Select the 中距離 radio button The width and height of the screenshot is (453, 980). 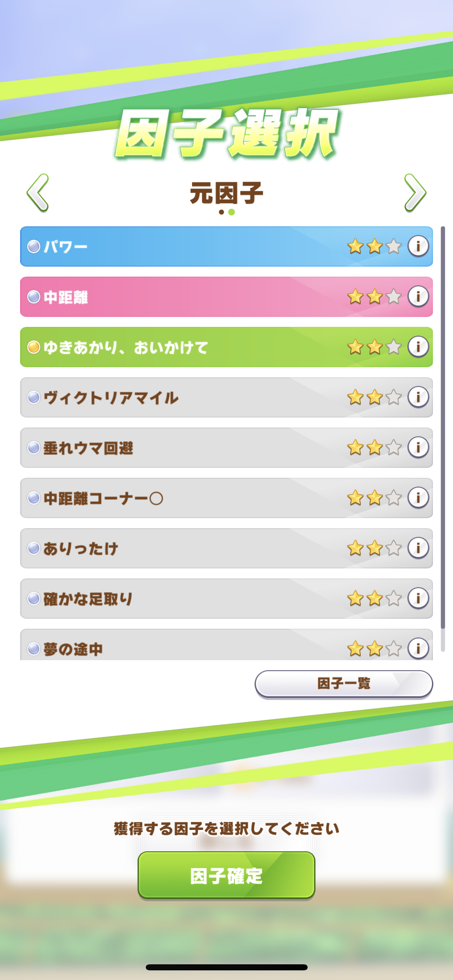point(34,297)
